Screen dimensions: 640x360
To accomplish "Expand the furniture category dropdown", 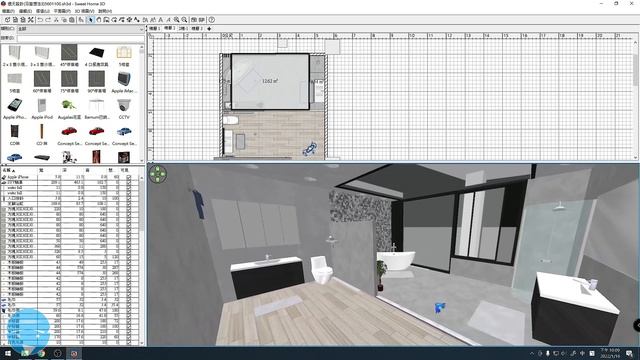I will click(x=81, y=29).
